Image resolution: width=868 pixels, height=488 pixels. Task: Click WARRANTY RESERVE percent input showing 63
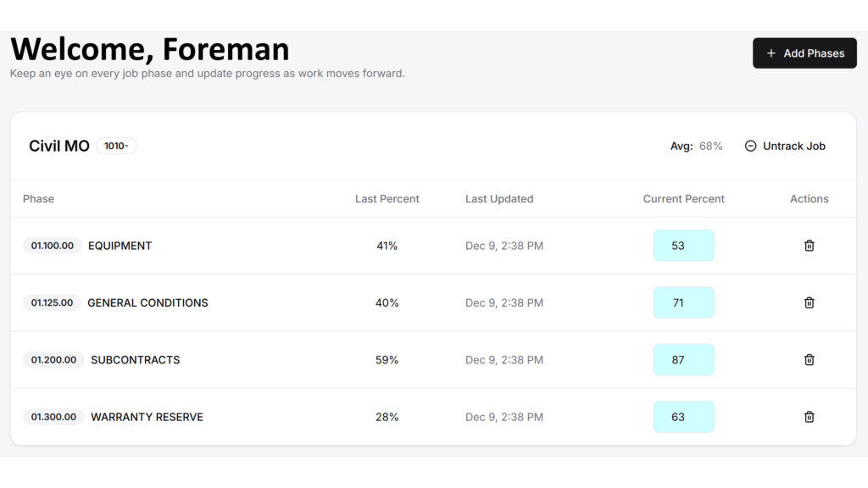[x=683, y=416]
